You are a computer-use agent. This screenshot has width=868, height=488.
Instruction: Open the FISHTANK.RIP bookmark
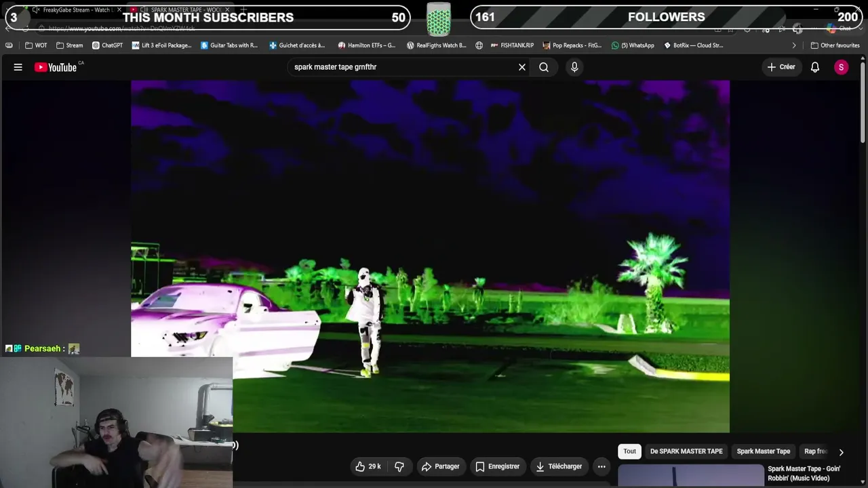coord(512,45)
